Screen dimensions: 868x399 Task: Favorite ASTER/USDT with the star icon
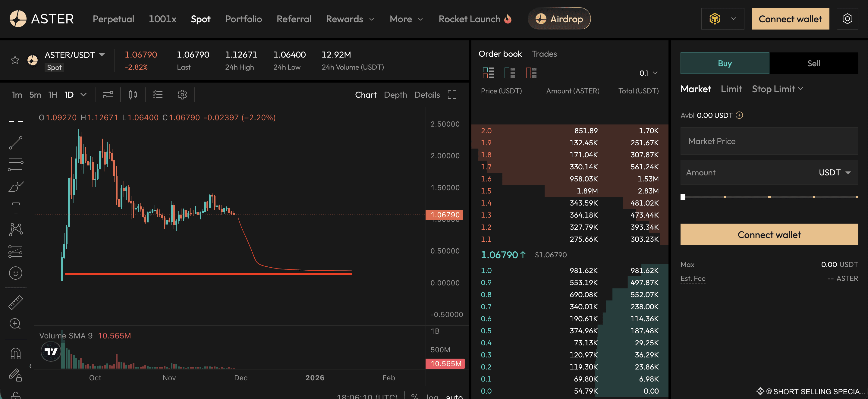[x=15, y=60]
